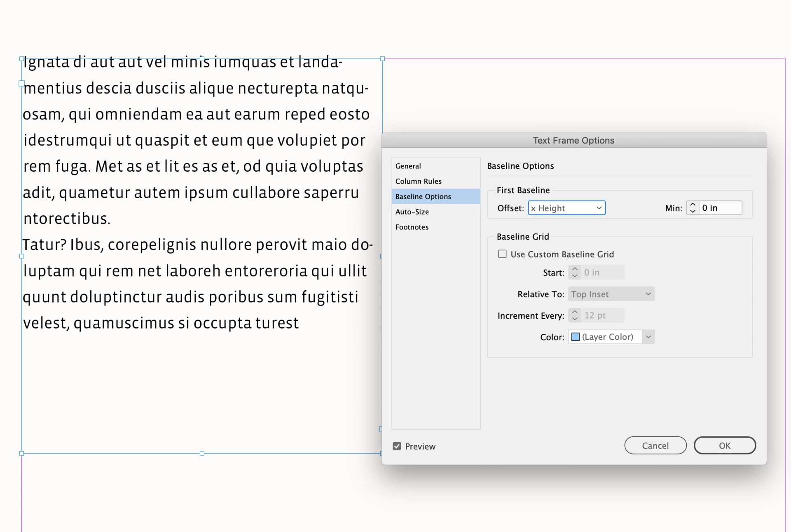Click the Increment Every field

(602, 315)
